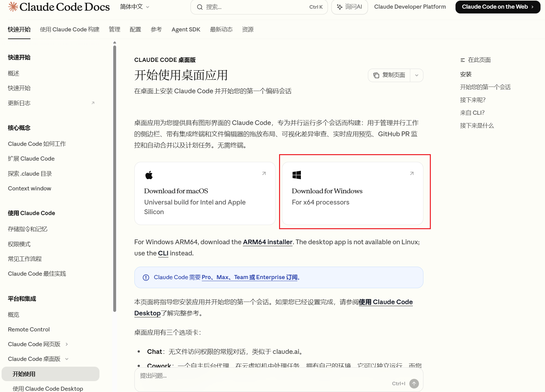Click the 复制页面 button

pos(389,75)
